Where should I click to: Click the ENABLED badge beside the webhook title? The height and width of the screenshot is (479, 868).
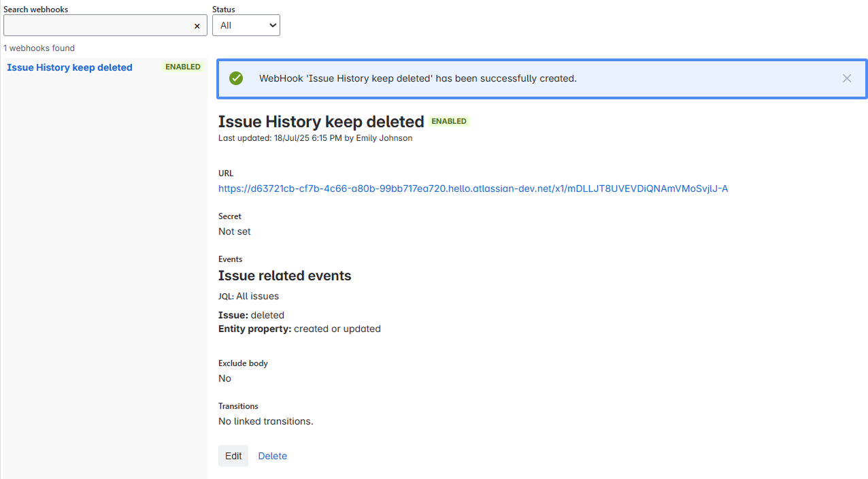point(449,122)
